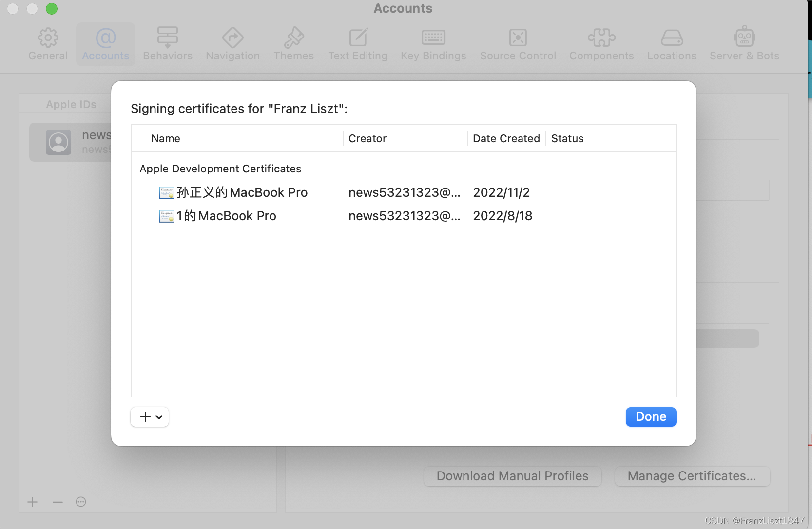Viewport: 812px width, 529px height.
Task: Click Manage Certificates button
Action: tap(692, 476)
